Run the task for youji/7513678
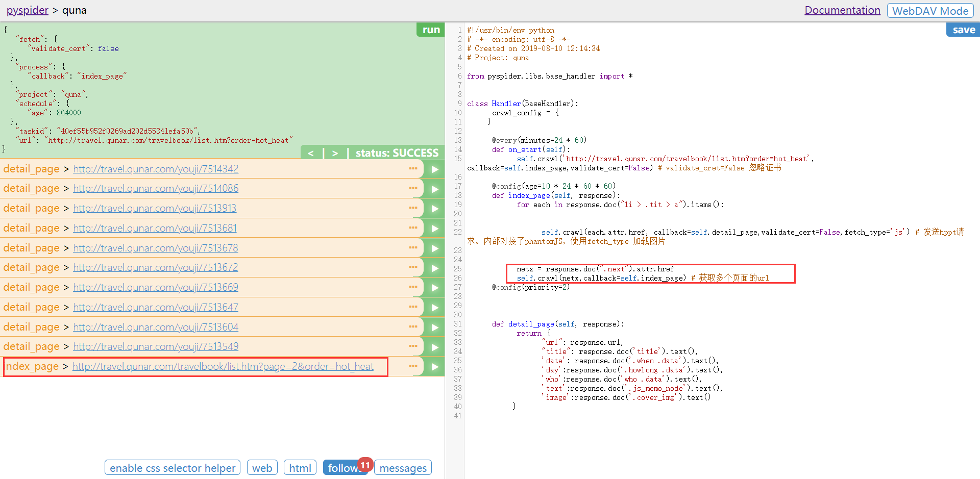 pyautogui.click(x=435, y=248)
